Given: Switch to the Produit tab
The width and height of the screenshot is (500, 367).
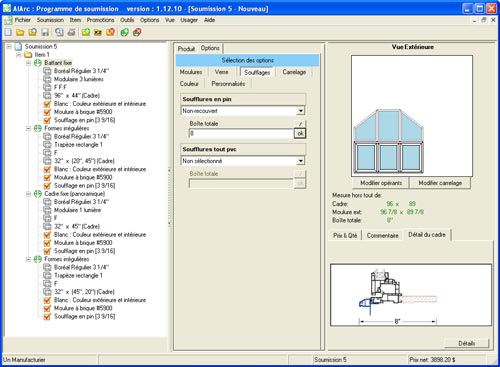Looking at the screenshot, I should tap(186, 49).
